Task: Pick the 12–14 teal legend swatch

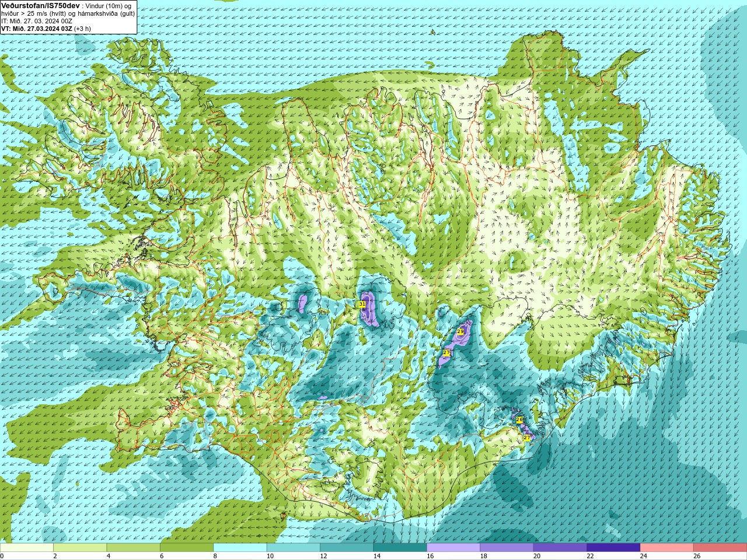Action: point(347,548)
